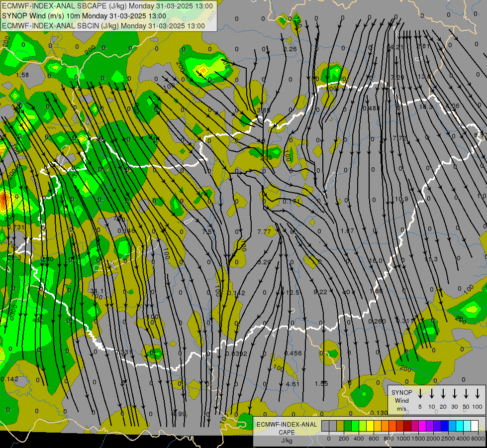Click the 7.29 station value
Screen dimensions: 487x448
[x=397, y=78]
